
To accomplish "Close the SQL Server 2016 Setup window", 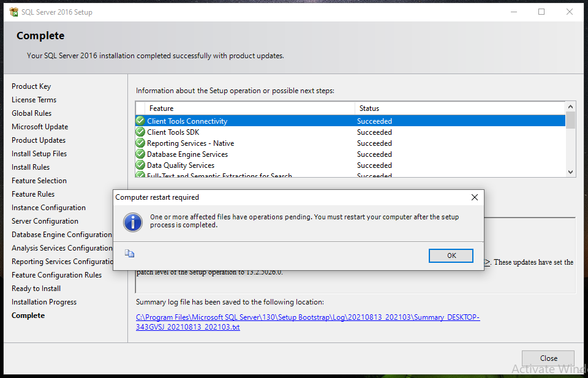I will (569, 12).
